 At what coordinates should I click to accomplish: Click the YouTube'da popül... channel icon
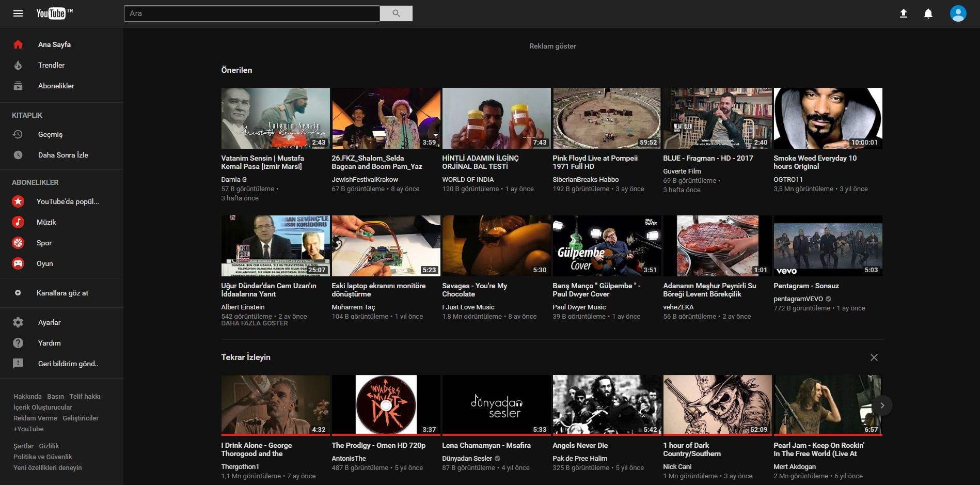click(x=18, y=201)
